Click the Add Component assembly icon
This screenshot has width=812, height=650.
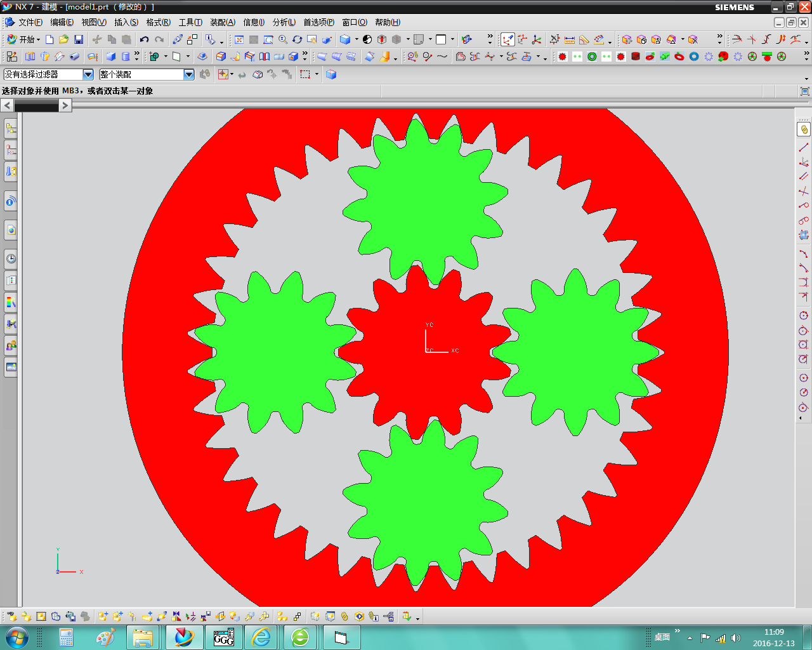[103, 616]
